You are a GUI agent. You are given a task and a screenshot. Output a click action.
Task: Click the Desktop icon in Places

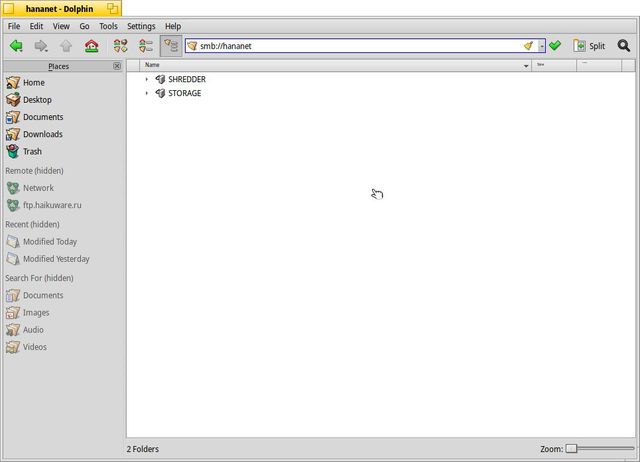click(13, 100)
